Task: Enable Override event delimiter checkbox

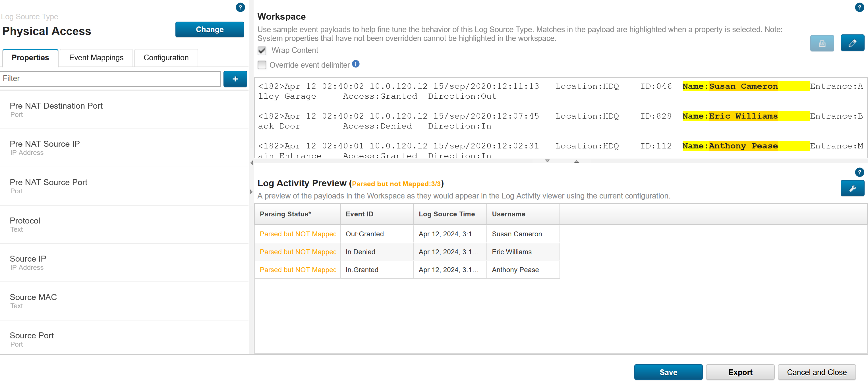Action: pos(262,65)
